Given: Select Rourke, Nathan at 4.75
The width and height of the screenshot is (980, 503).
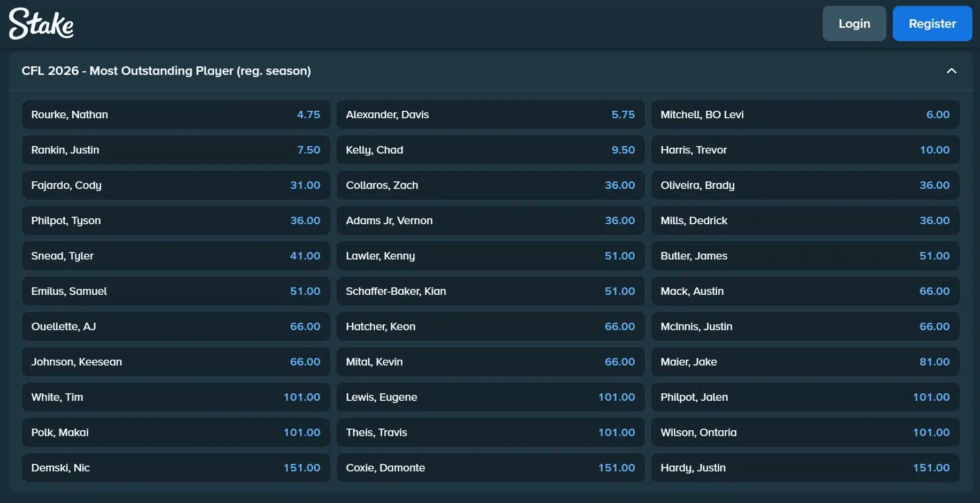Looking at the screenshot, I should (176, 115).
